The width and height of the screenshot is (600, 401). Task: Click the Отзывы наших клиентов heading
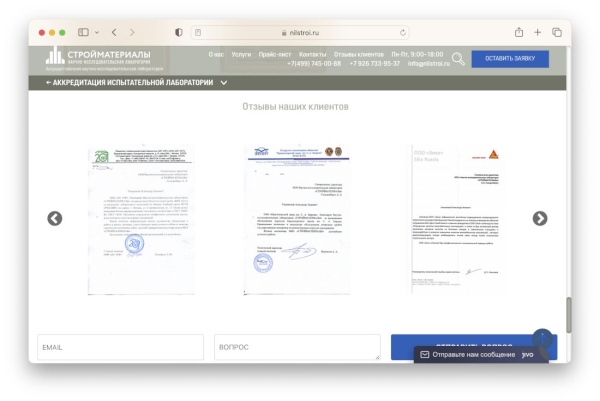click(x=295, y=106)
